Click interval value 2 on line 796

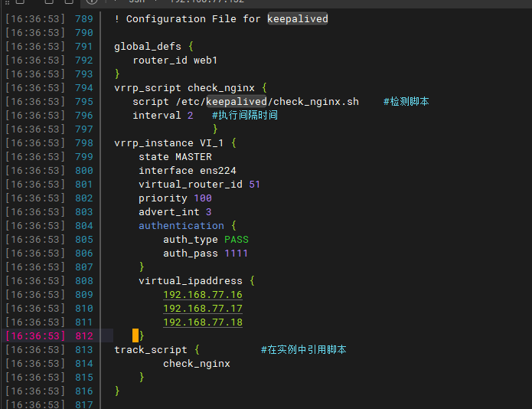(191, 116)
